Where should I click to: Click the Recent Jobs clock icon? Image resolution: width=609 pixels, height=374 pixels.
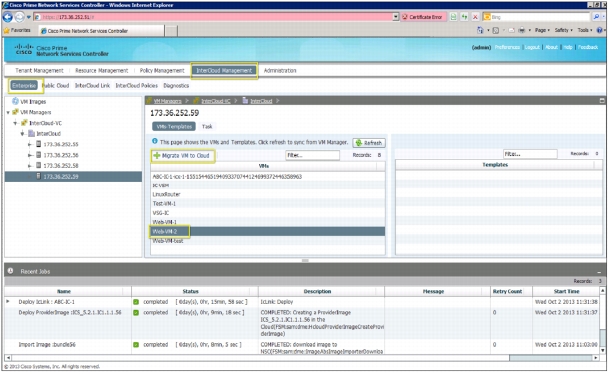(10, 271)
